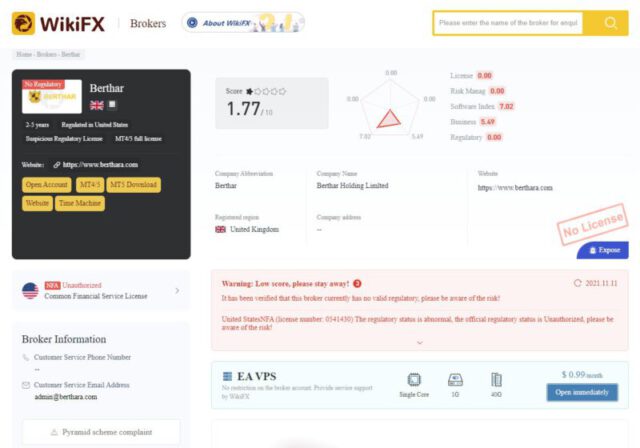Click the refresh icon beside 2021.11.11
This screenshot has height=448, width=640.
point(578,283)
